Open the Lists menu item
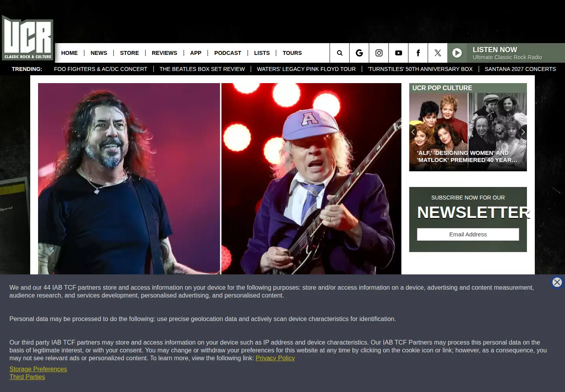Viewport: 565px width, 392px height. 262,53
